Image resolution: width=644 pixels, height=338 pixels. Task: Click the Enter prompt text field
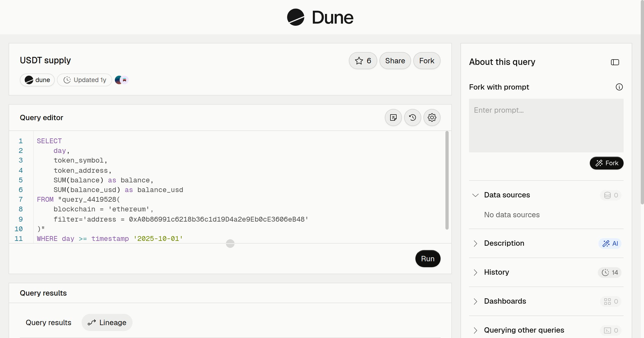click(x=546, y=126)
